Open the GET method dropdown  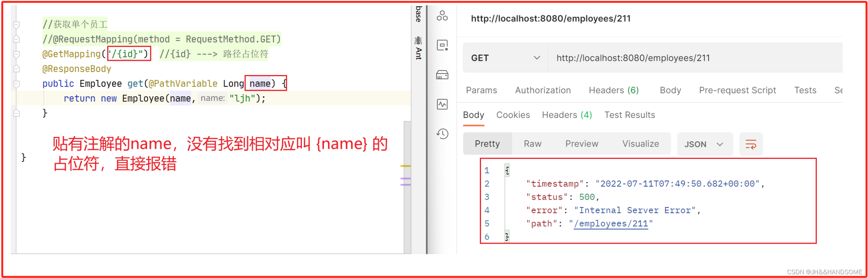click(x=505, y=58)
